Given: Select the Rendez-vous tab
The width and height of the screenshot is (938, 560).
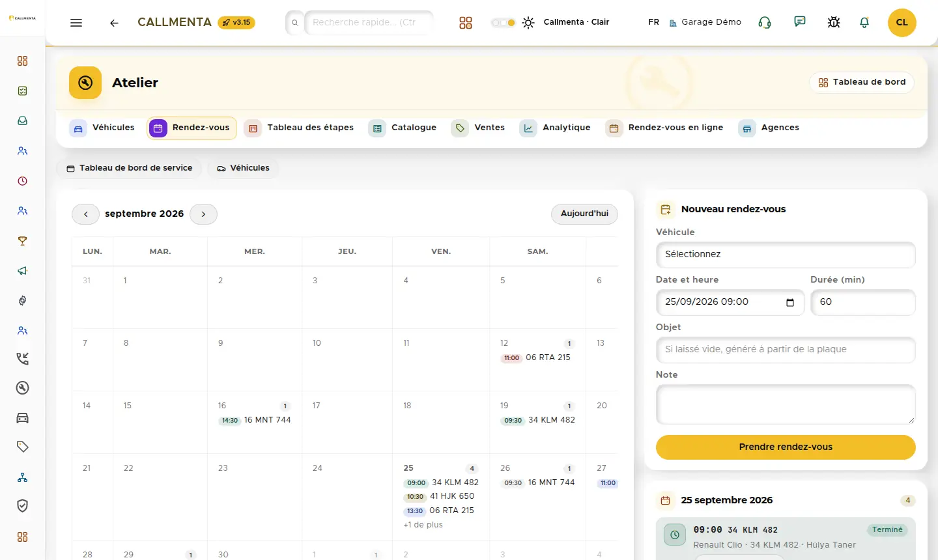Looking at the screenshot, I should coord(192,128).
